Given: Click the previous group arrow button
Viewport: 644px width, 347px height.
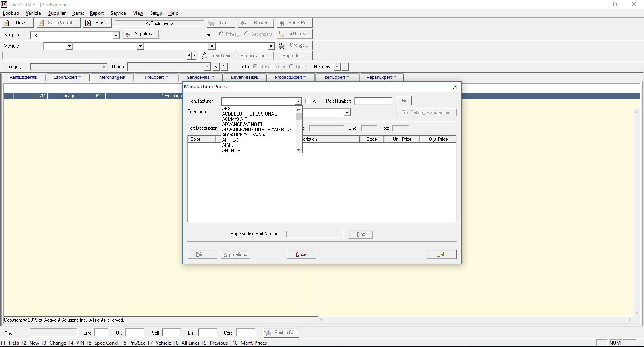Looking at the screenshot, I should (x=217, y=67).
